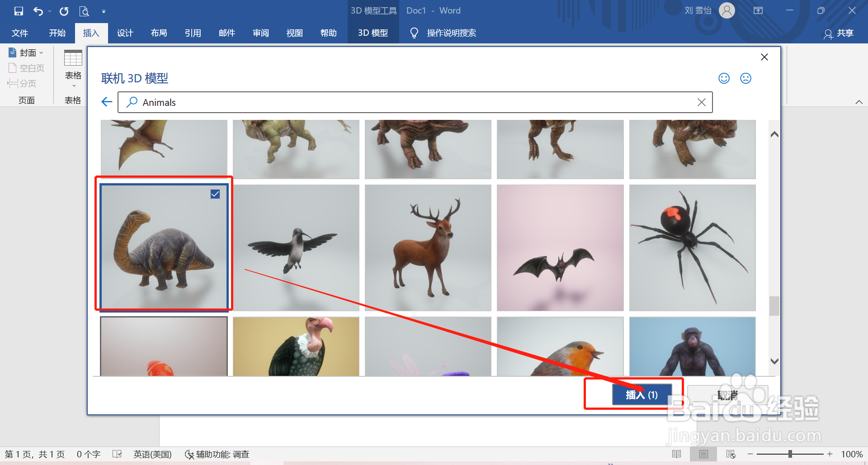Open the Customize Quick Access Toolbar chevron

(x=104, y=11)
